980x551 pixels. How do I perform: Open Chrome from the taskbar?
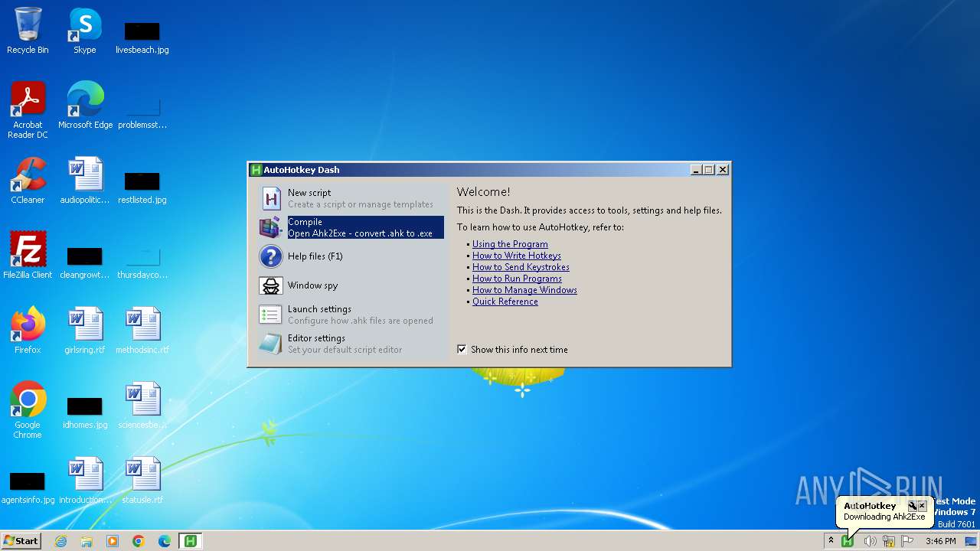(139, 541)
